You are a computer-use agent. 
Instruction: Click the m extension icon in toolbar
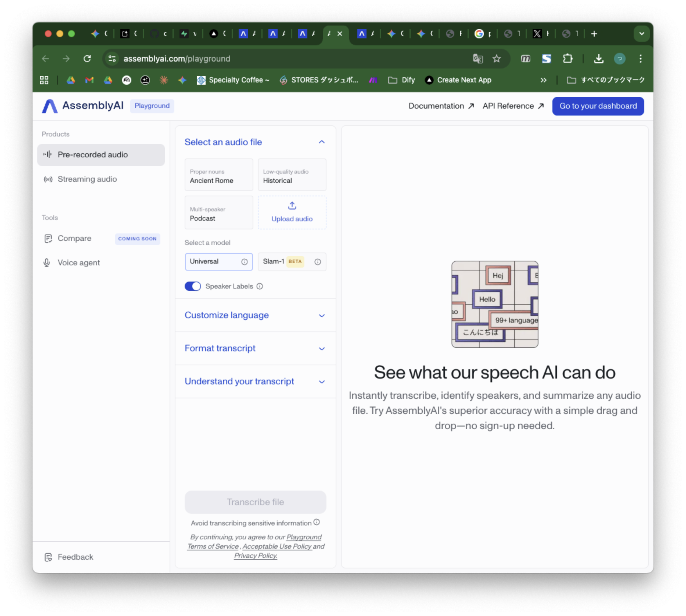coord(525,59)
